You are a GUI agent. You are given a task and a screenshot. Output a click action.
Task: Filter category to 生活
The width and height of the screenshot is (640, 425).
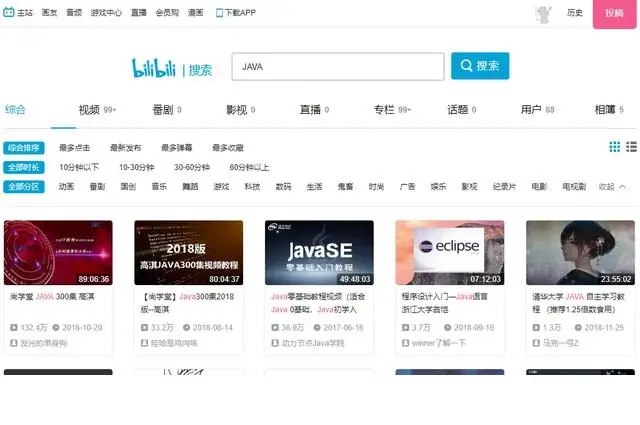[x=314, y=187]
